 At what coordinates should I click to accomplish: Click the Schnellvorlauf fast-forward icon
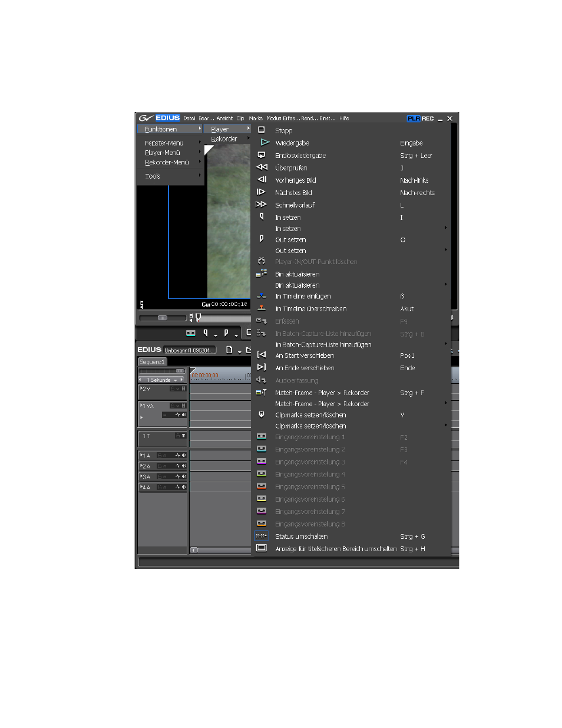(261, 205)
